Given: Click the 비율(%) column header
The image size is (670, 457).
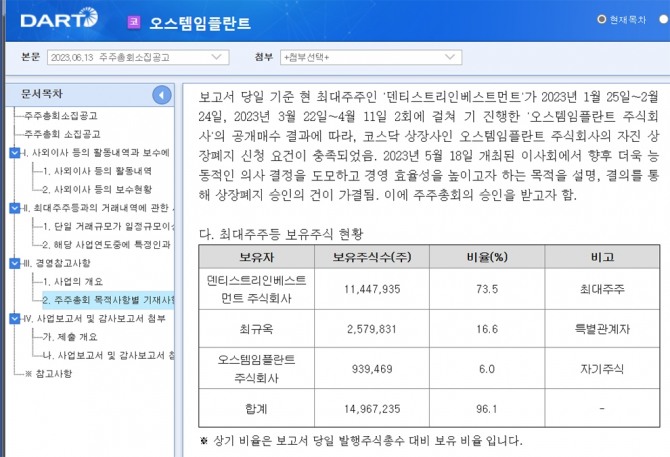Looking at the screenshot, I should pyautogui.click(x=487, y=257).
